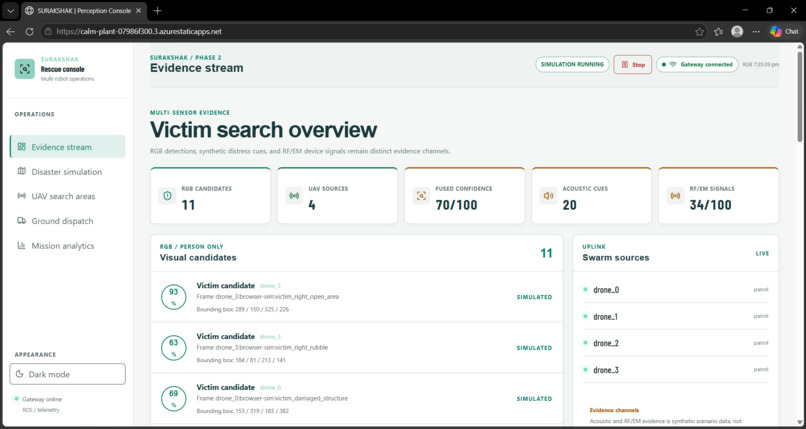Viewport: 806px width, 429px height.
Task: Click the UAV sources broadcast icon
Action: (295, 196)
